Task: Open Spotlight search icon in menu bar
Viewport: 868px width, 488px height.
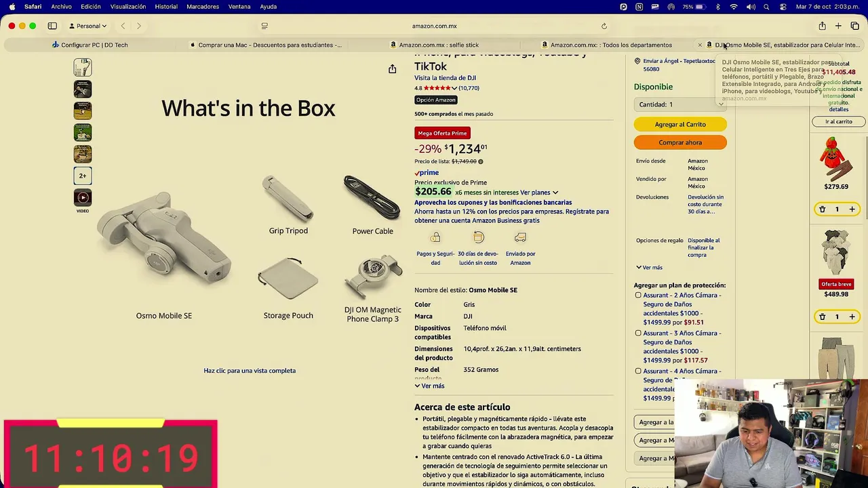Action: click(x=766, y=7)
